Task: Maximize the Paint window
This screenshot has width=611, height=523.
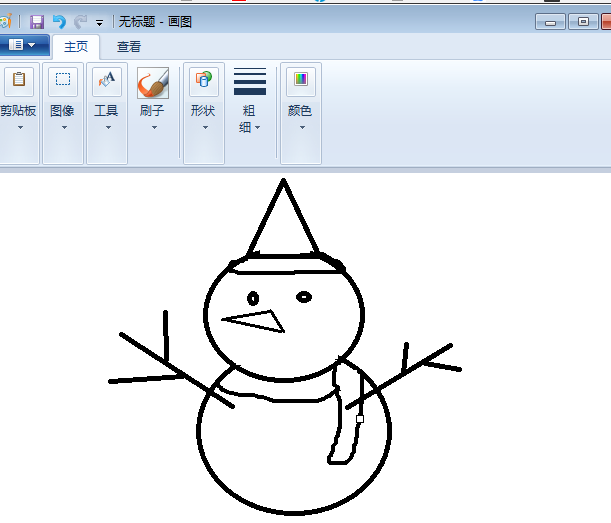Action: 583,22
